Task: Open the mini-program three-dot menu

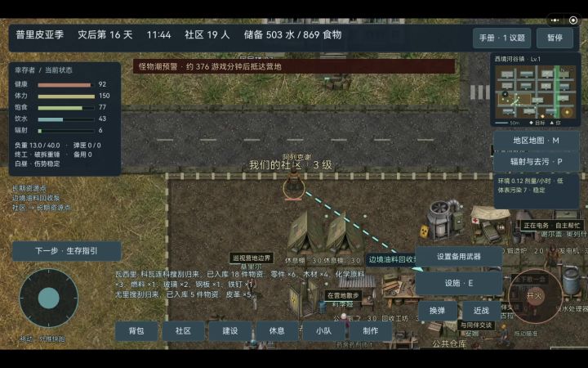Action: (555, 20)
